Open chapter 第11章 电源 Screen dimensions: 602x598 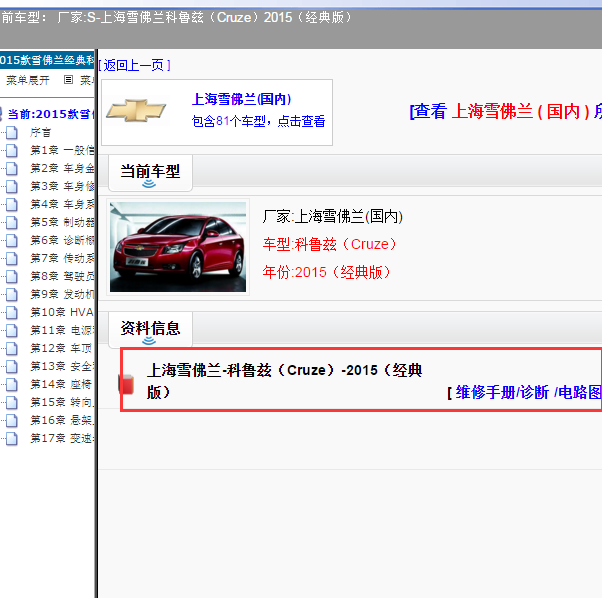[x=62, y=330]
